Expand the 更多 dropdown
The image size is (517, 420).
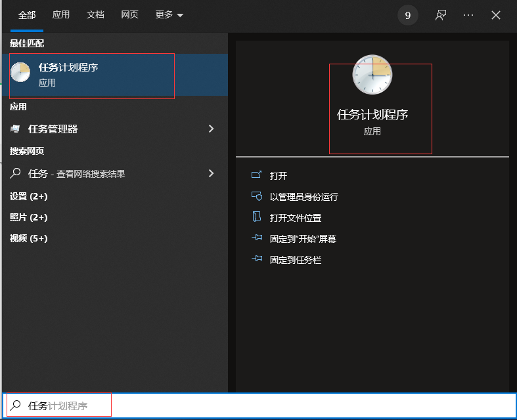[169, 15]
